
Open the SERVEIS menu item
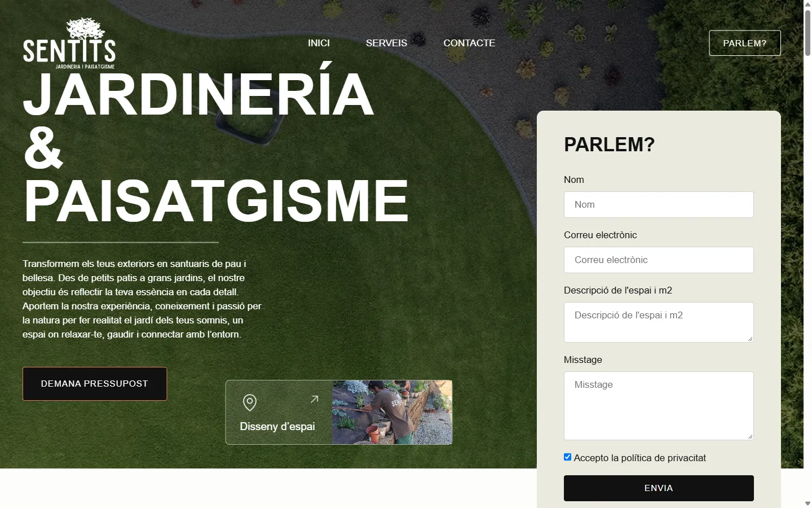[x=386, y=43]
